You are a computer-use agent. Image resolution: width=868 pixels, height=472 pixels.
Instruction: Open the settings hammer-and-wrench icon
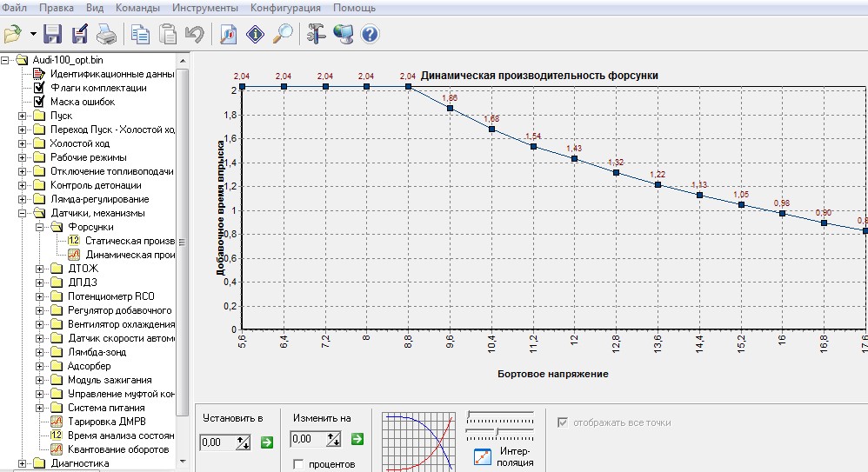316,35
